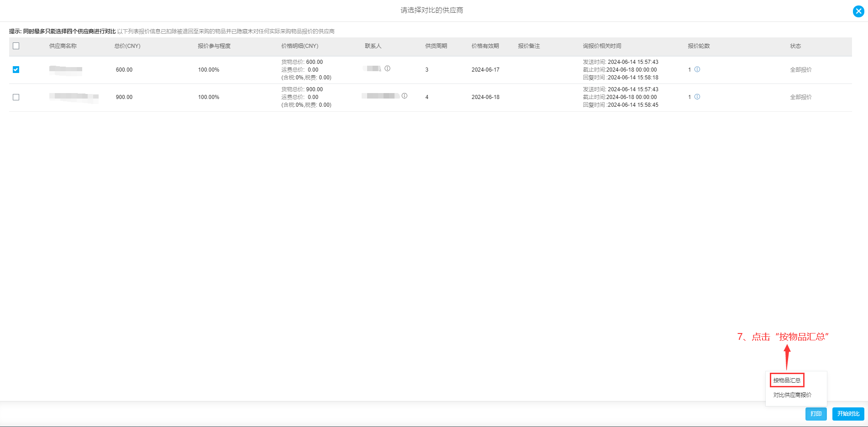Toggle the select-all suppliers checkbox in header

click(x=16, y=46)
